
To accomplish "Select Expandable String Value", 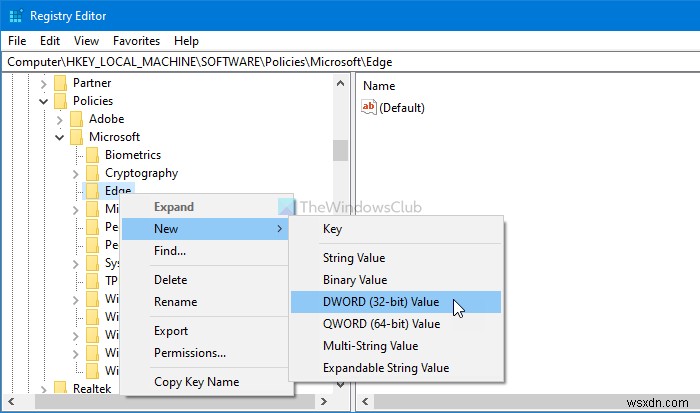I will [x=396, y=368].
